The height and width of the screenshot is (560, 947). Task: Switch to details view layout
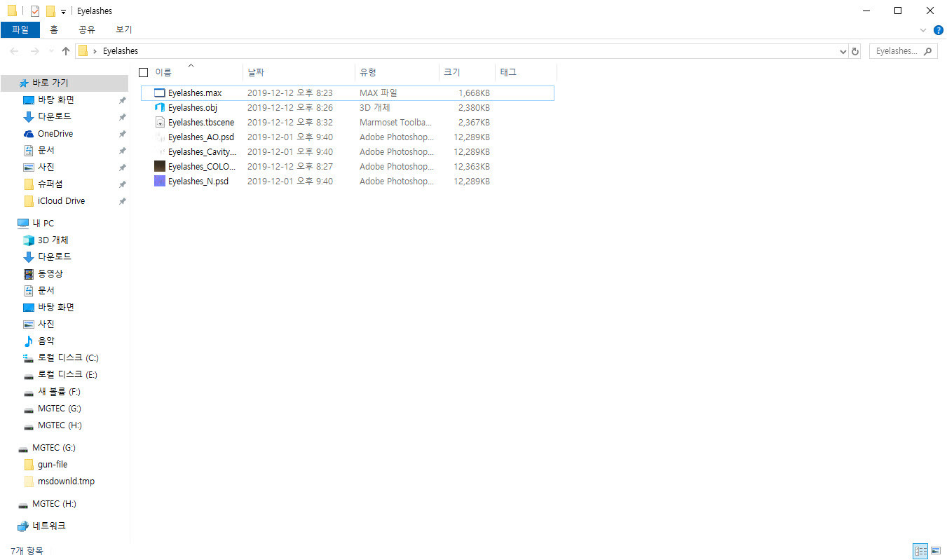(920, 551)
